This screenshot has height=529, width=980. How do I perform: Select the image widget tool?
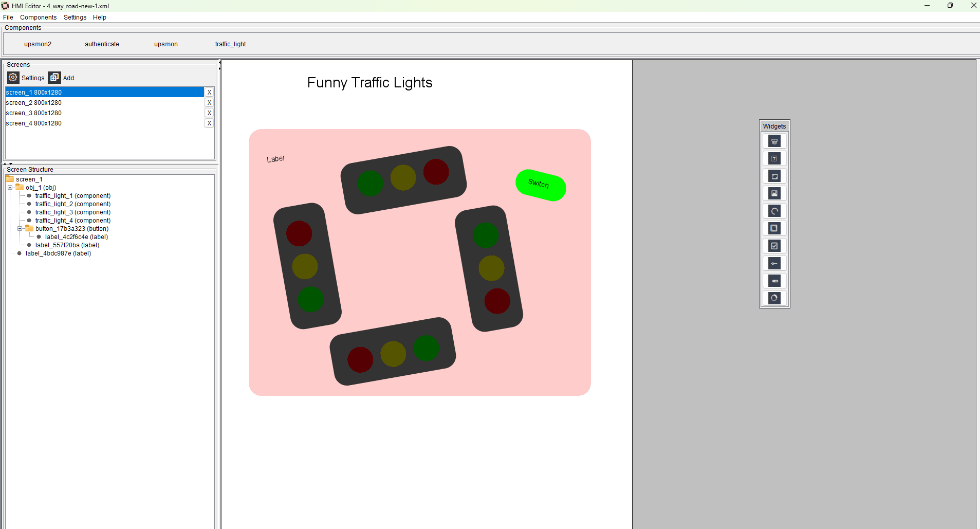click(775, 193)
